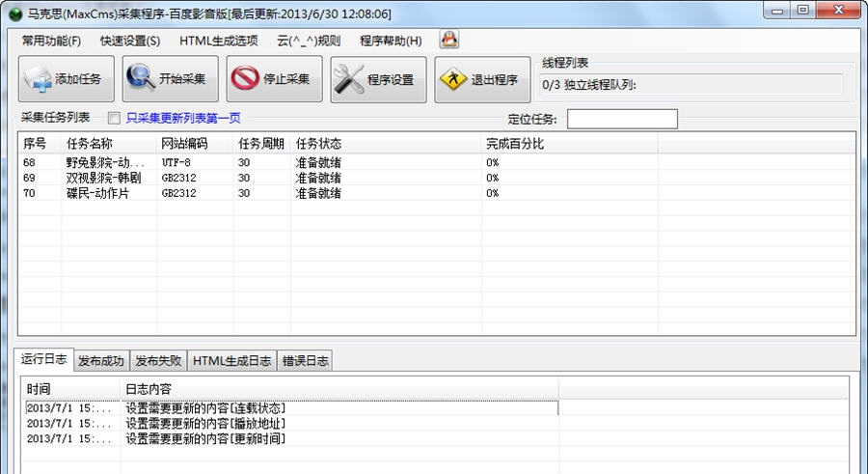Sort by 序号 column header

40,144
